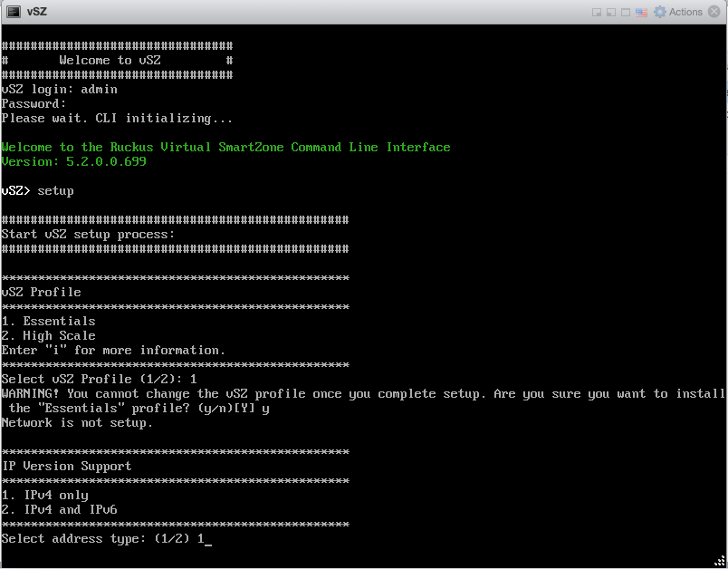Click the first window-size icon in title bar

coord(597,13)
